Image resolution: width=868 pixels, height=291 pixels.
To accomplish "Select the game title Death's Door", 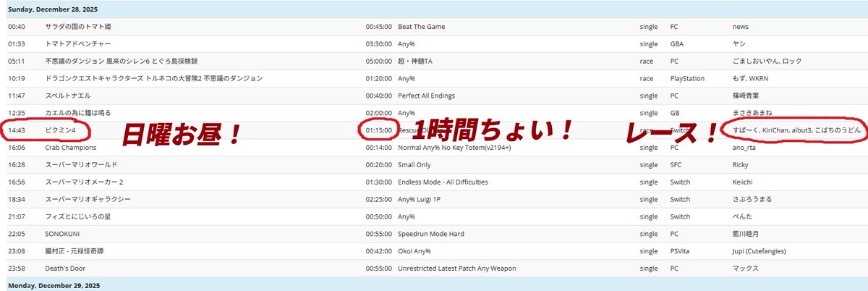I will [x=65, y=269].
